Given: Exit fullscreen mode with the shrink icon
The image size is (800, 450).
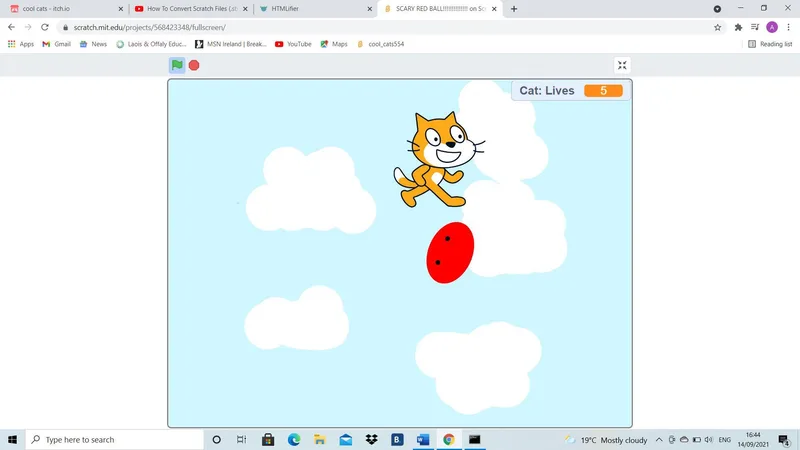Looking at the screenshot, I should pos(622,65).
